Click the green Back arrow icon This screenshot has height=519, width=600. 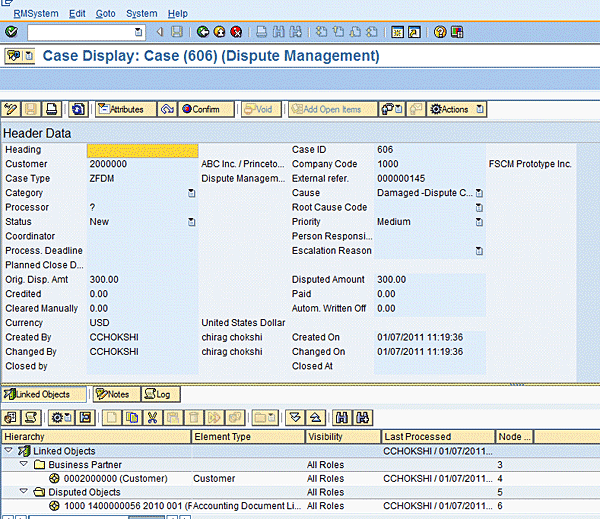click(x=204, y=32)
